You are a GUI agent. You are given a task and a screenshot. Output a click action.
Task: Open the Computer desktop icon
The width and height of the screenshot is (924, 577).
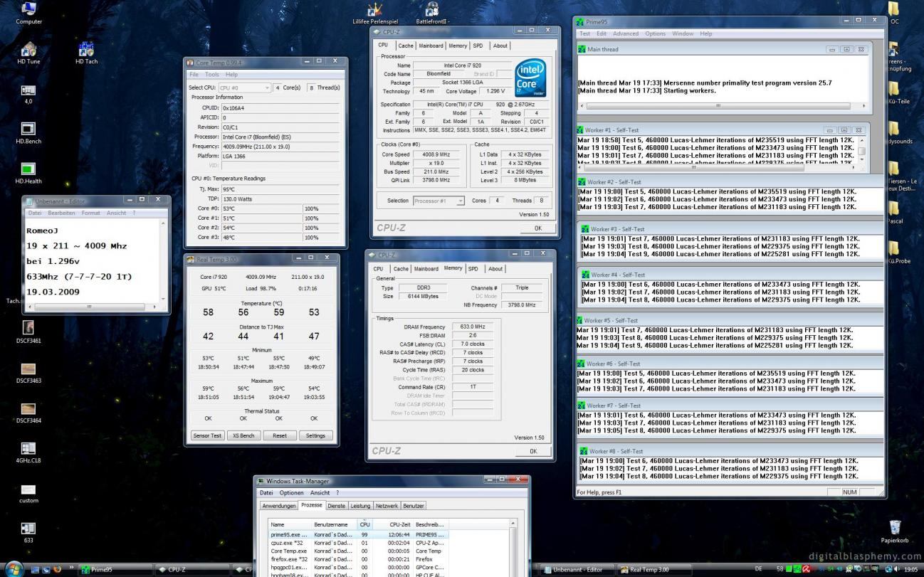[x=28, y=13]
